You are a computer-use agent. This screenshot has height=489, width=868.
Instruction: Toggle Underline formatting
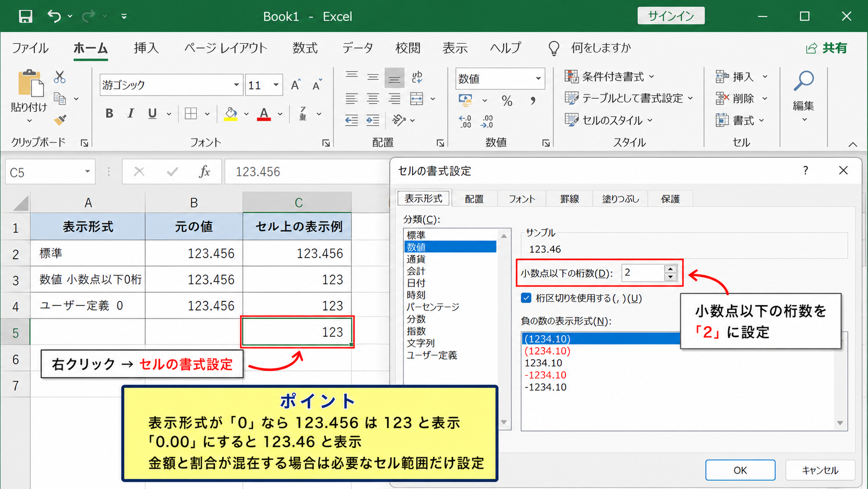(152, 114)
